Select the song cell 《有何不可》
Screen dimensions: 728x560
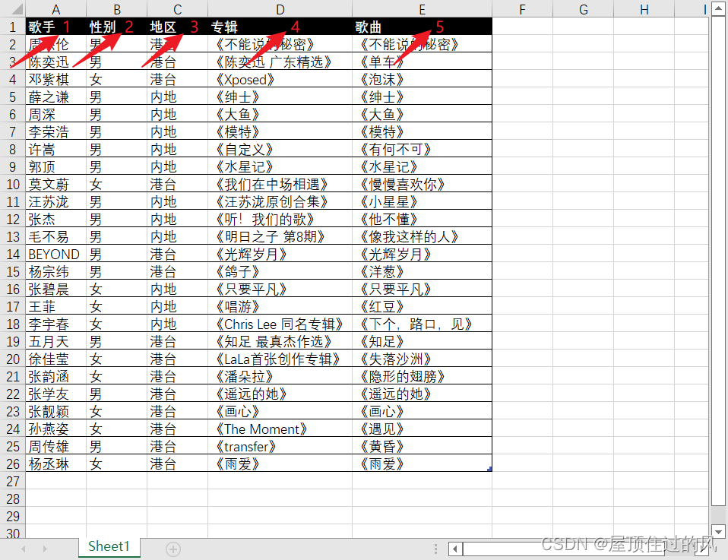(x=422, y=150)
